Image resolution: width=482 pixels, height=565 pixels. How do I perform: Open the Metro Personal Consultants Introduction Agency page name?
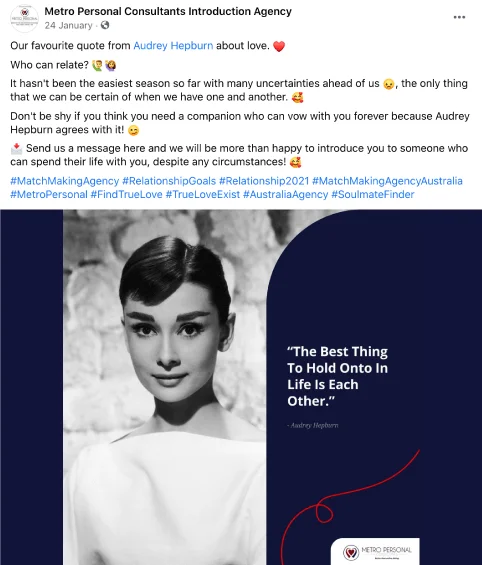[168, 12]
